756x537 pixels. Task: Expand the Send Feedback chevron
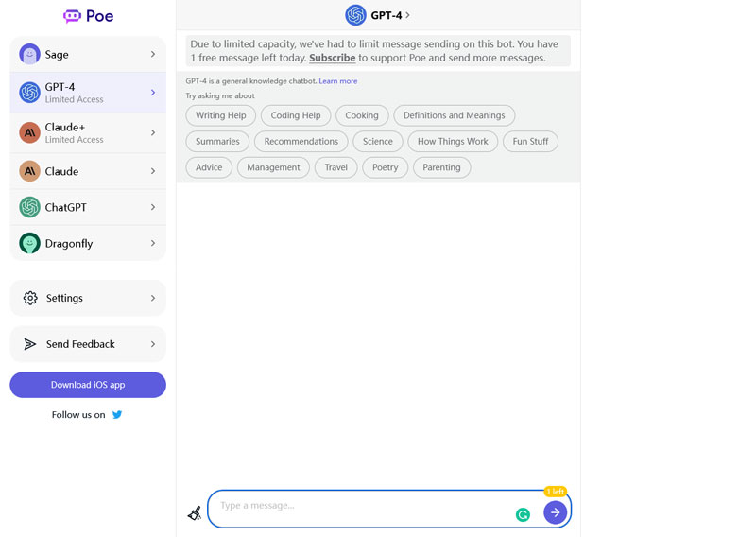pos(153,344)
